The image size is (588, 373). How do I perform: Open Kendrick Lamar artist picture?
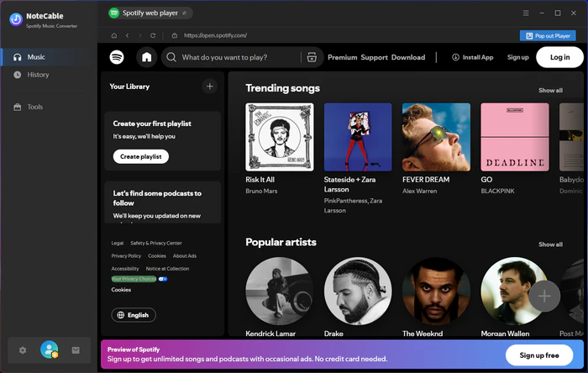pyautogui.click(x=280, y=291)
